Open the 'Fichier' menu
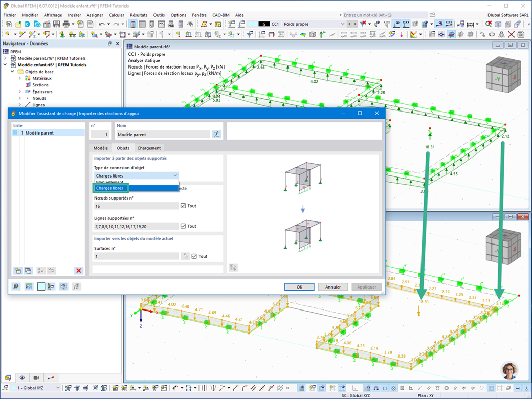Image resolution: width=532 pixels, height=399 pixels. coord(10,15)
